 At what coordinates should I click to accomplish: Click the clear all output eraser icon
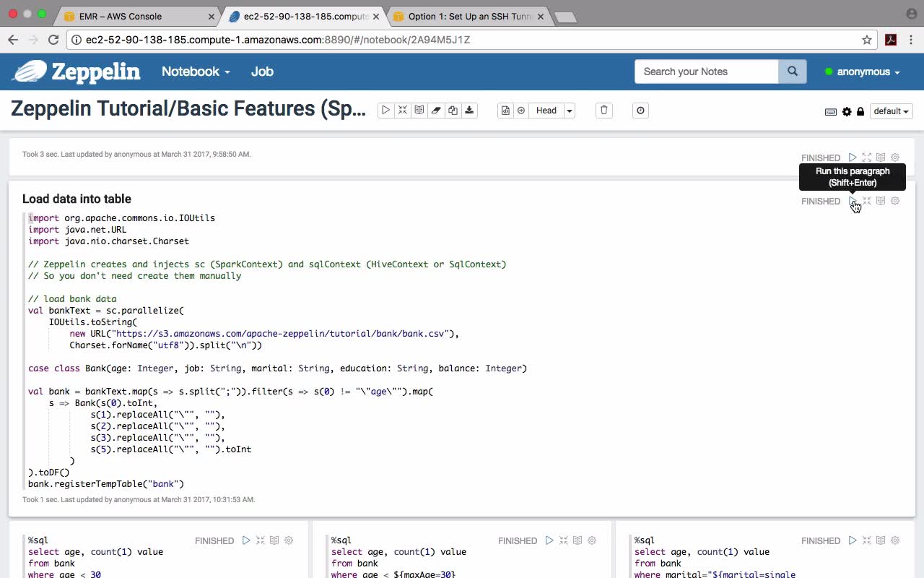coord(436,111)
